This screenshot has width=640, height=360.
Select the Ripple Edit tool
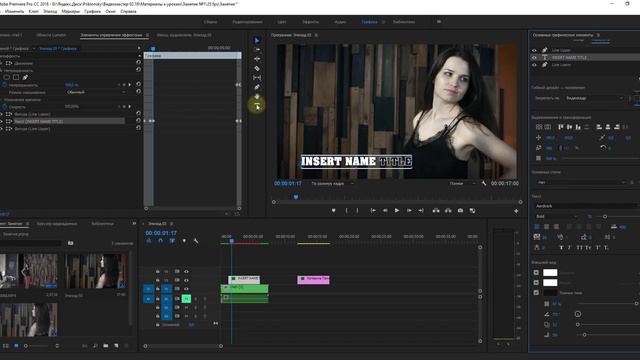257,59
